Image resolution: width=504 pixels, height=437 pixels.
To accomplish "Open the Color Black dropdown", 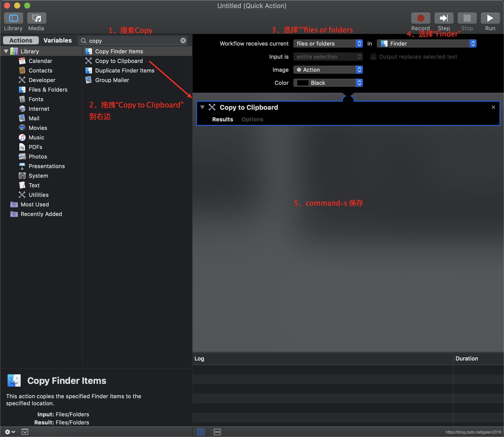I will tap(328, 83).
